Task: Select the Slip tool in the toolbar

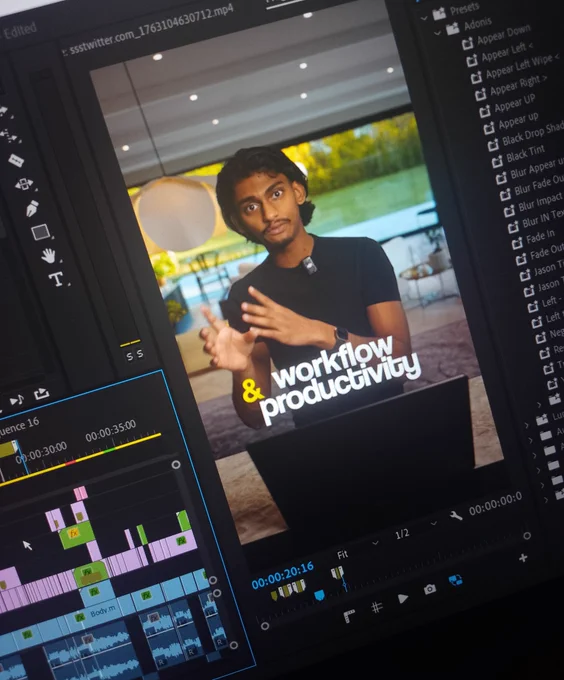Action: (24, 184)
